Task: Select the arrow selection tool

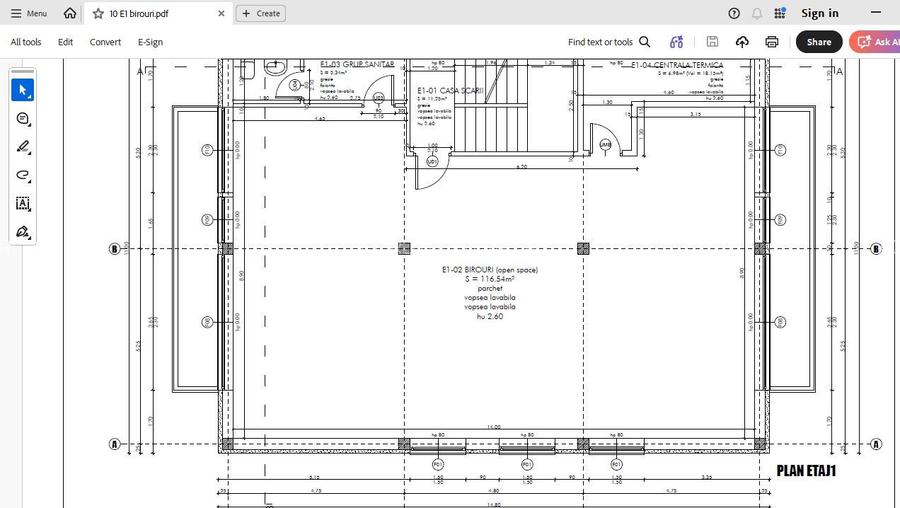Action: [x=22, y=90]
